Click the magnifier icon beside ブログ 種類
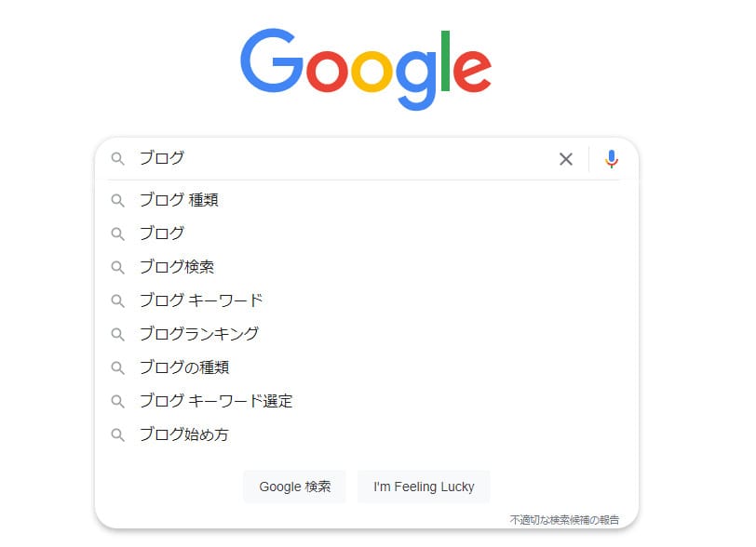Screen dimensions: 756x547 [x=117, y=201]
